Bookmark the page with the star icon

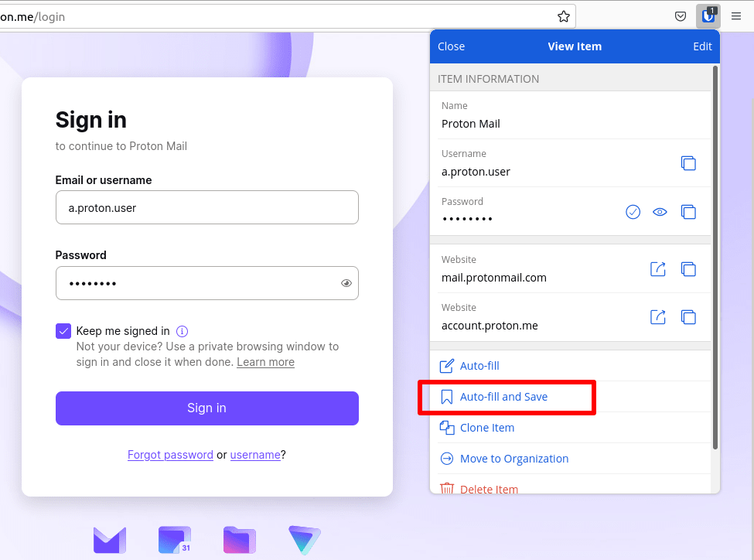564,15
